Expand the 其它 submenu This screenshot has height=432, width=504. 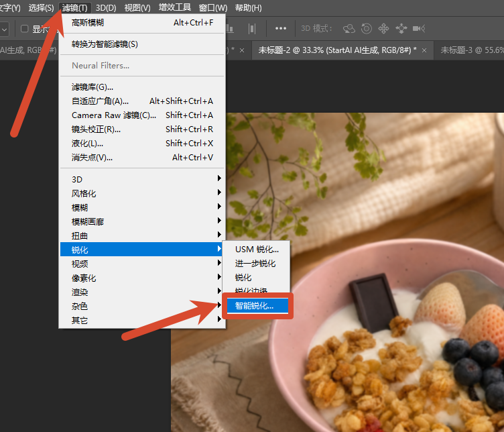tap(142, 320)
